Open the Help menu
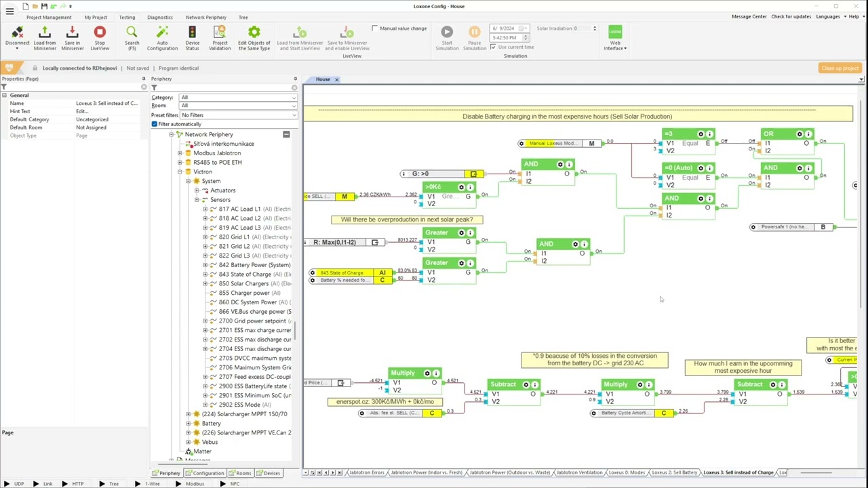Screen dimensions: 868x488 [x=854, y=16]
